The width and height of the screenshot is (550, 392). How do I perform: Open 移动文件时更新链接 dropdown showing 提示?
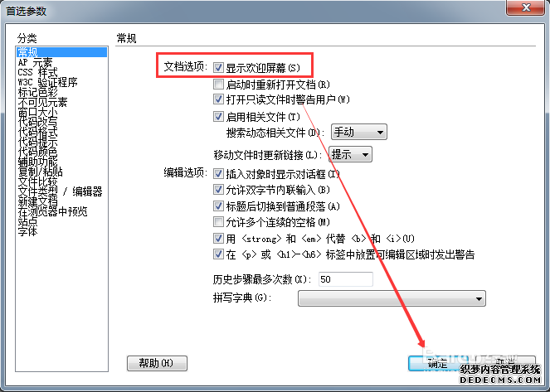[x=350, y=154]
